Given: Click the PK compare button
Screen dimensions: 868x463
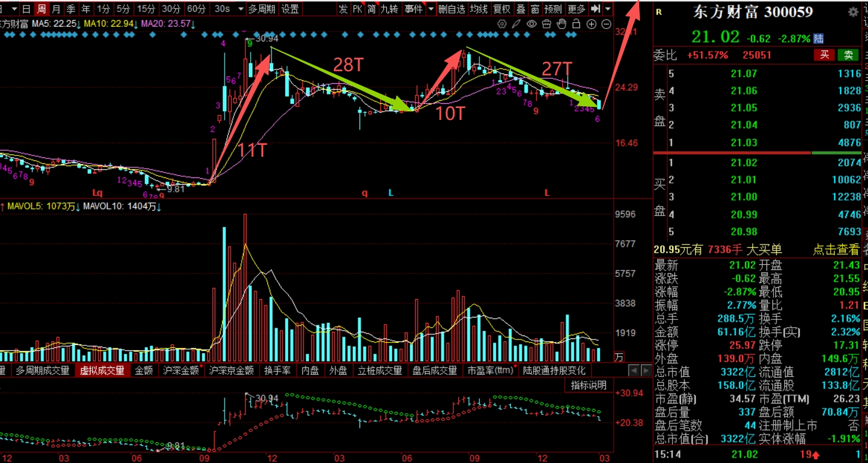Looking at the screenshot, I should coord(357,9).
